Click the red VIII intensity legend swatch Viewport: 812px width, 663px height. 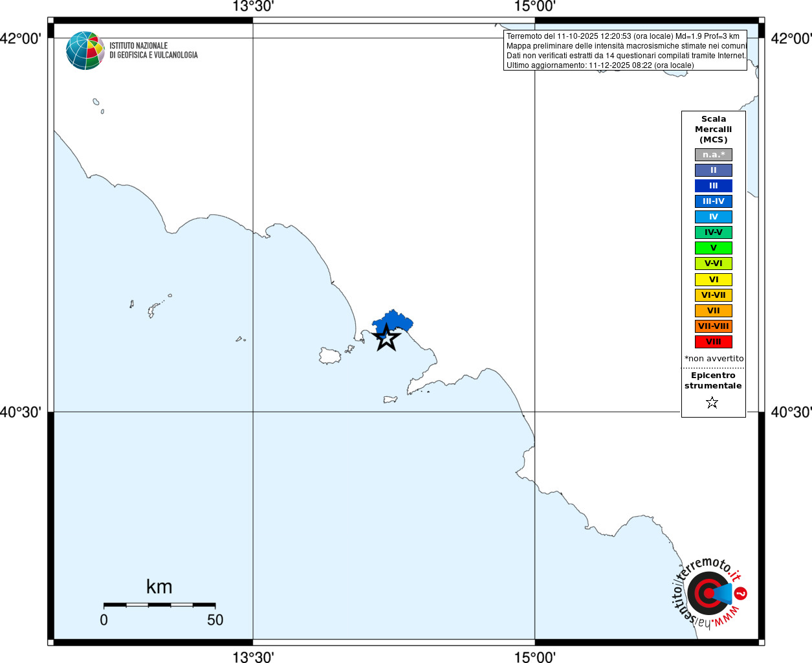click(714, 342)
